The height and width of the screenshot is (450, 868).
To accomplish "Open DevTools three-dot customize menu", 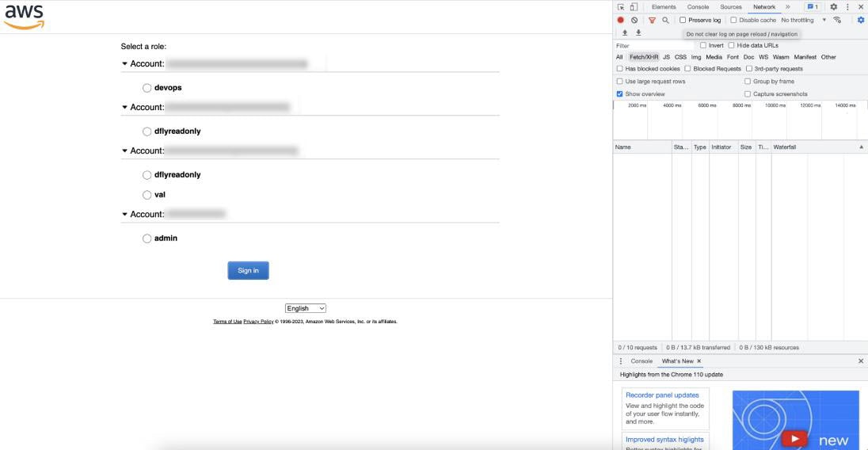I will click(847, 6).
